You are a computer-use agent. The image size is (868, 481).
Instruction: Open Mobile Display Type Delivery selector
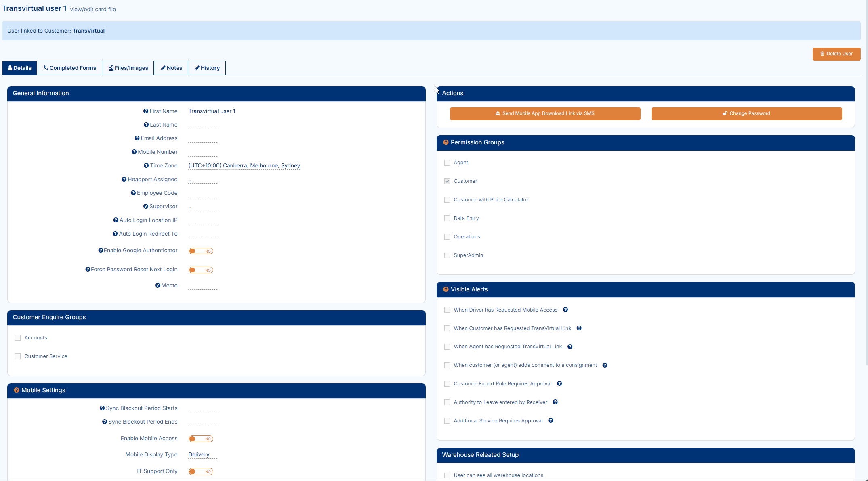coord(199,454)
